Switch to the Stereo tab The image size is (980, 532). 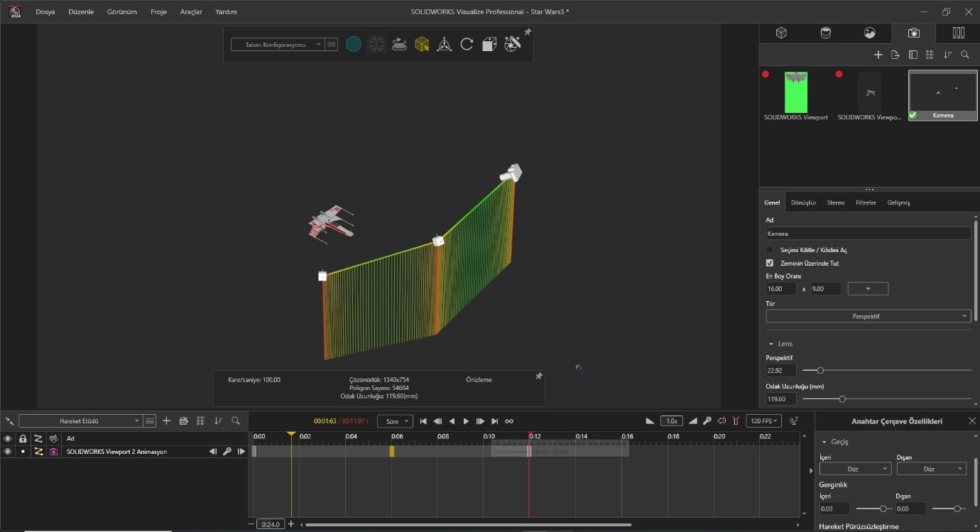(x=836, y=202)
